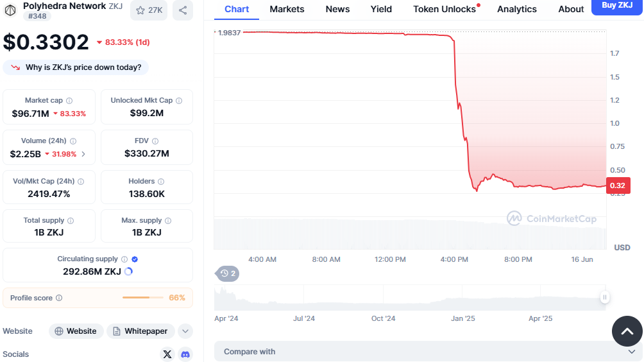Viewport: 644px width, 362px height.
Task: Expand more website links dropdown
Action: [x=185, y=331]
